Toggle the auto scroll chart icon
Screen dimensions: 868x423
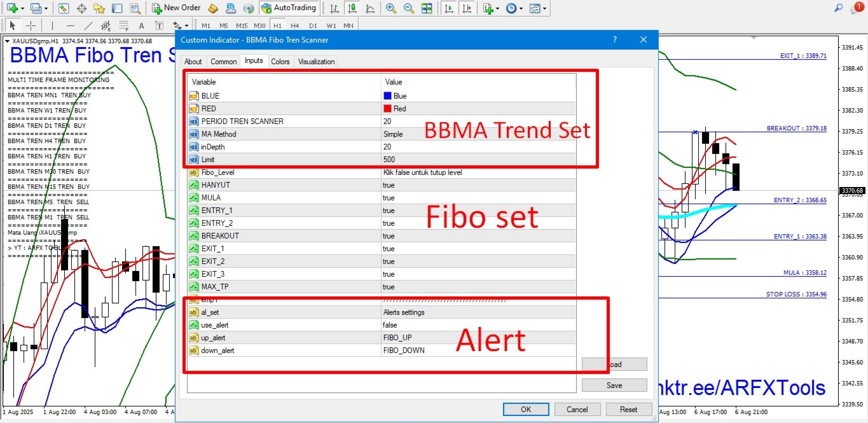point(449,8)
